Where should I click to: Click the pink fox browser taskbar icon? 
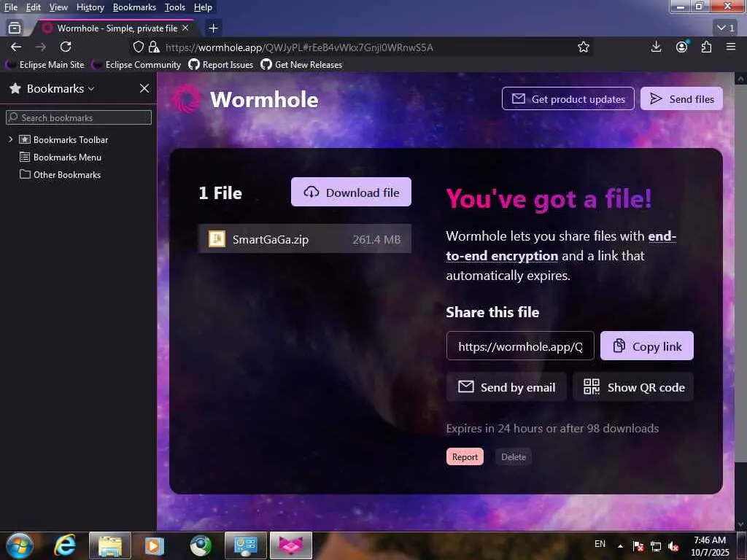click(x=290, y=545)
